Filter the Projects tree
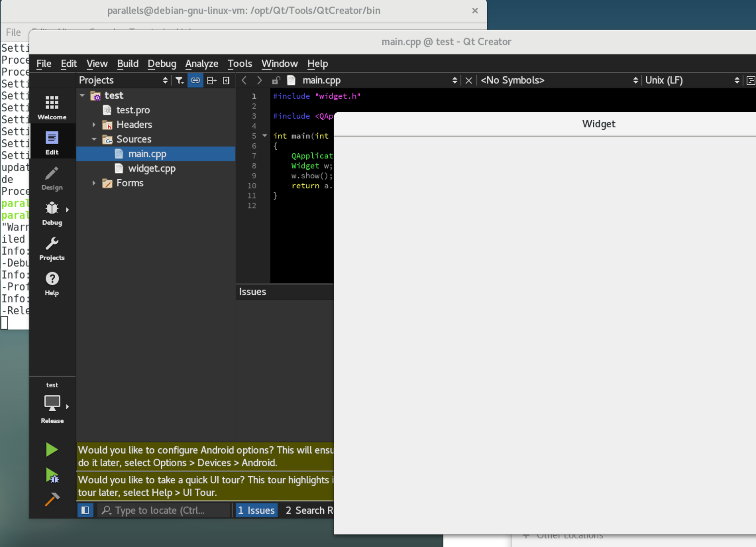 point(179,80)
